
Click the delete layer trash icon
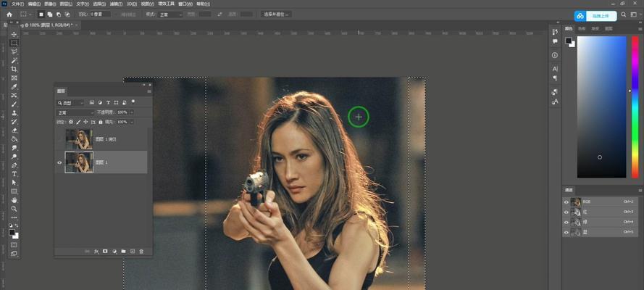(x=141, y=252)
